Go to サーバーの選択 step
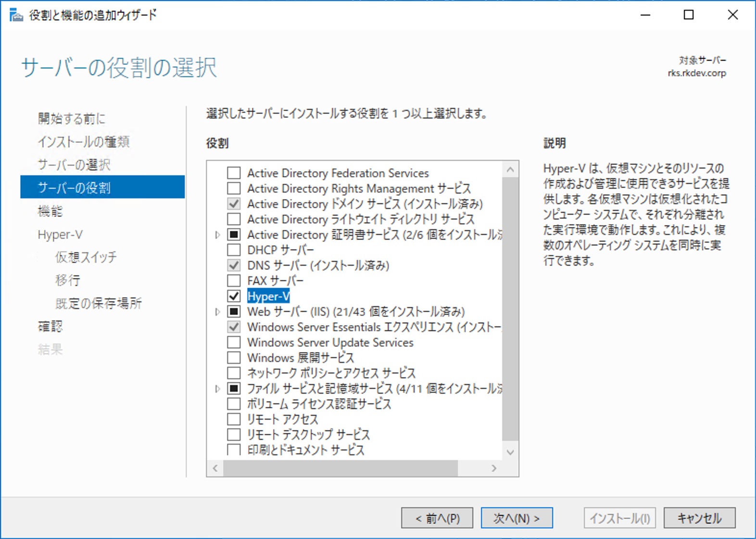This screenshot has height=539, width=756. (74, 165)
